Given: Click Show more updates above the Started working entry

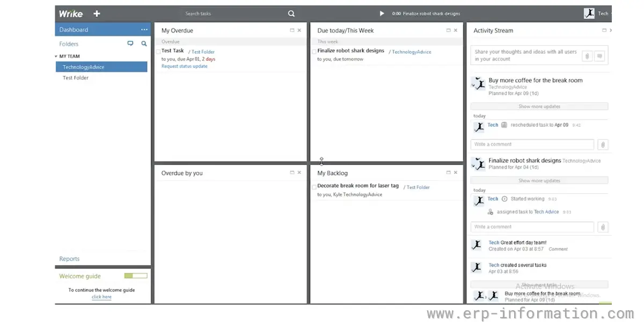Looking at the screenshot, I should click(x=539, y=181).
